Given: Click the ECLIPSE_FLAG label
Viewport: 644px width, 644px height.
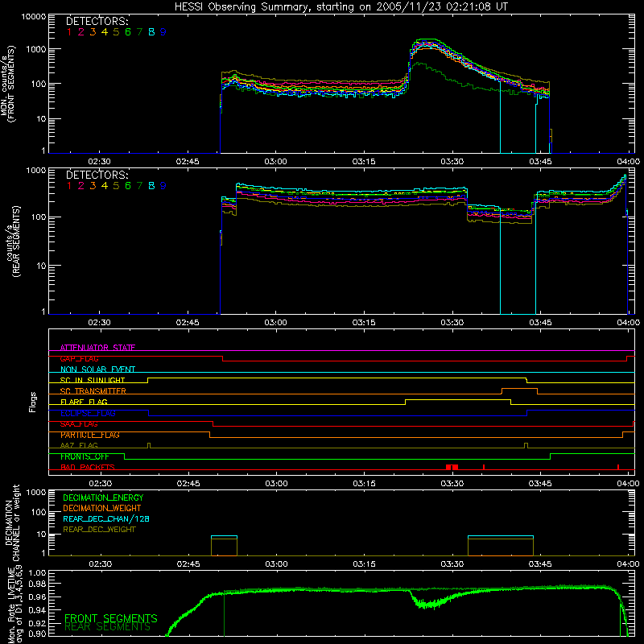Looking at the screenshot, I should click(88, 413).
